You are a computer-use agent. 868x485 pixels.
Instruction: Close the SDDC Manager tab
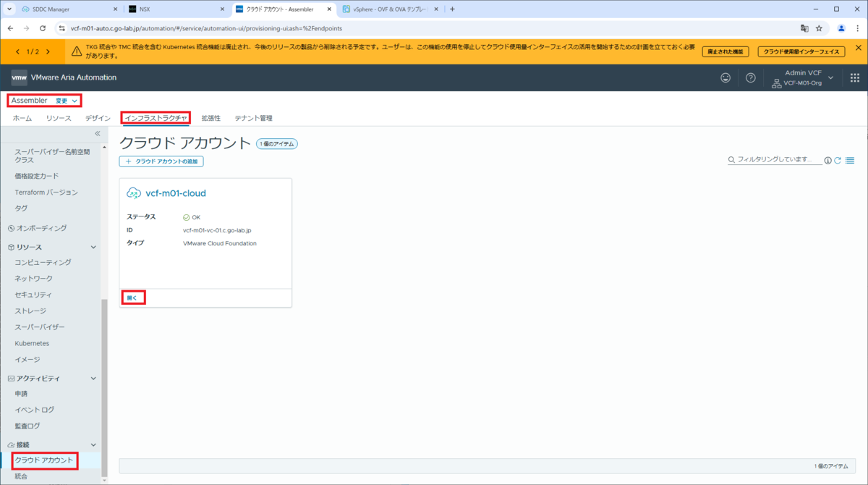point(114,9)
